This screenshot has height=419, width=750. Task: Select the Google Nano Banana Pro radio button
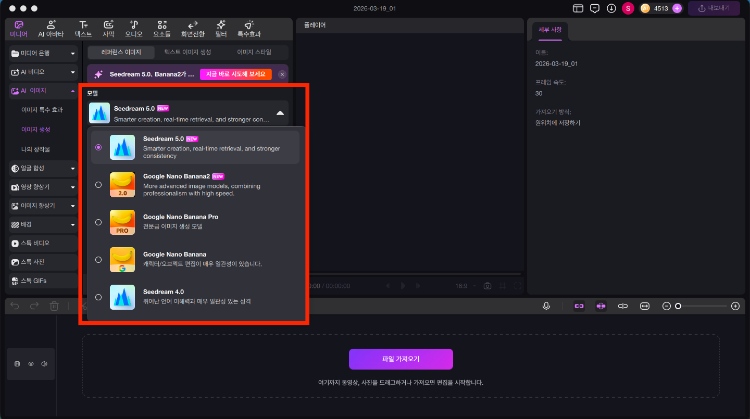coord(99,222)
